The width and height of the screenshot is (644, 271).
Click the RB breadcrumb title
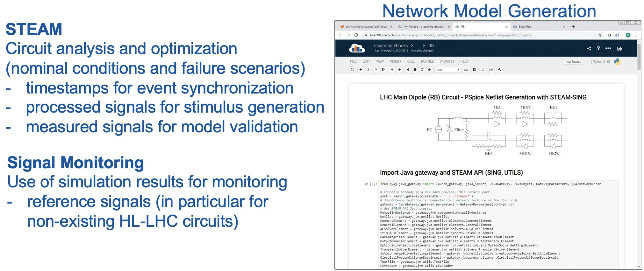(431, 46)
